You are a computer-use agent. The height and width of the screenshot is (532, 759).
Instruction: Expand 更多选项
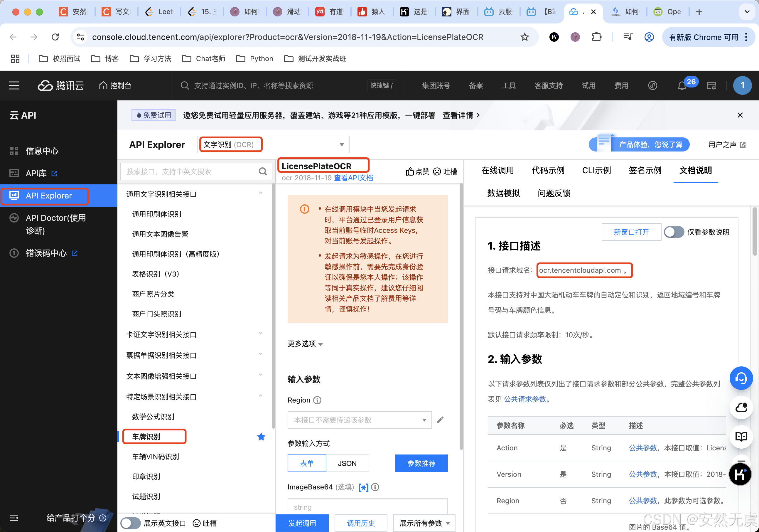click(x=305, y=344)
